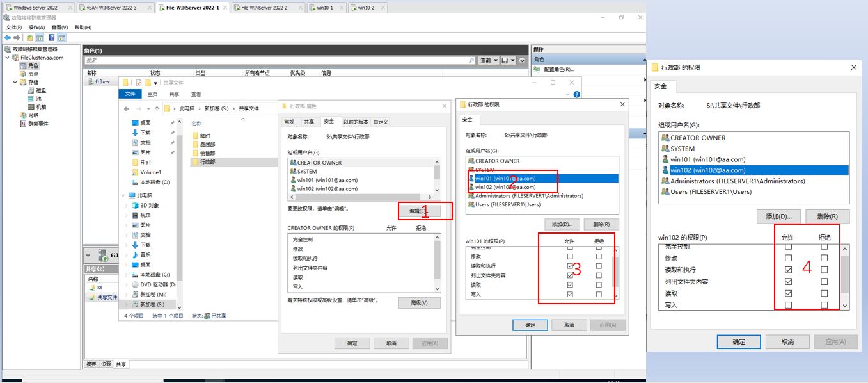Collapse the FileCluster.aa.com tree node
Image resolution: width=868 pixels, height=383 pixels.
pyautogui.click(x=7, y=58)
